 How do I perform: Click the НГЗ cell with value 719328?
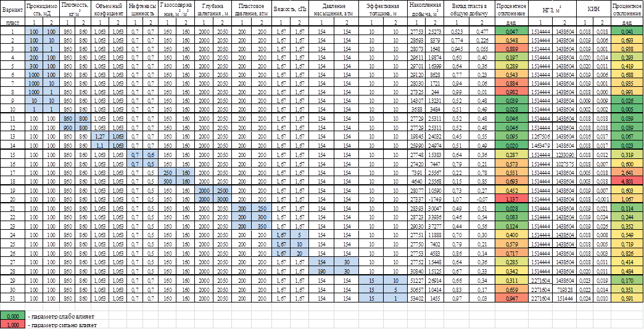[564, 290]
